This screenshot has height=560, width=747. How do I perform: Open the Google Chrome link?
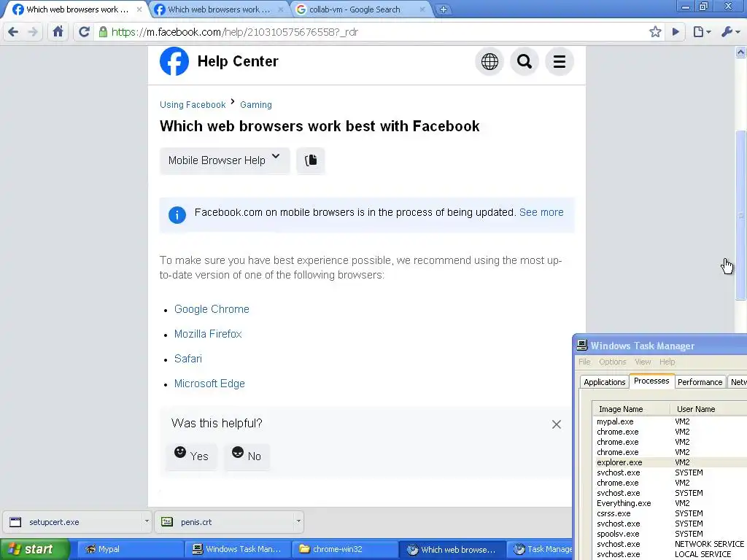tap(212, 309)
